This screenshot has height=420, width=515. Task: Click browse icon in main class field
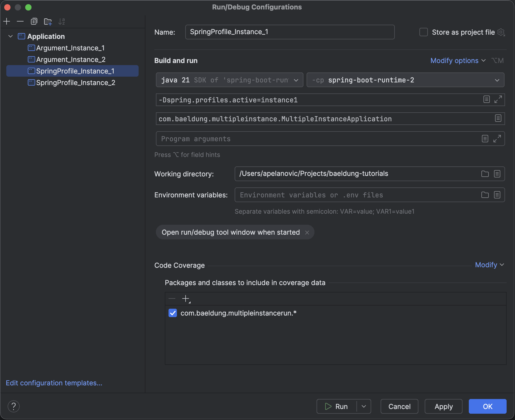coord(498,118)
